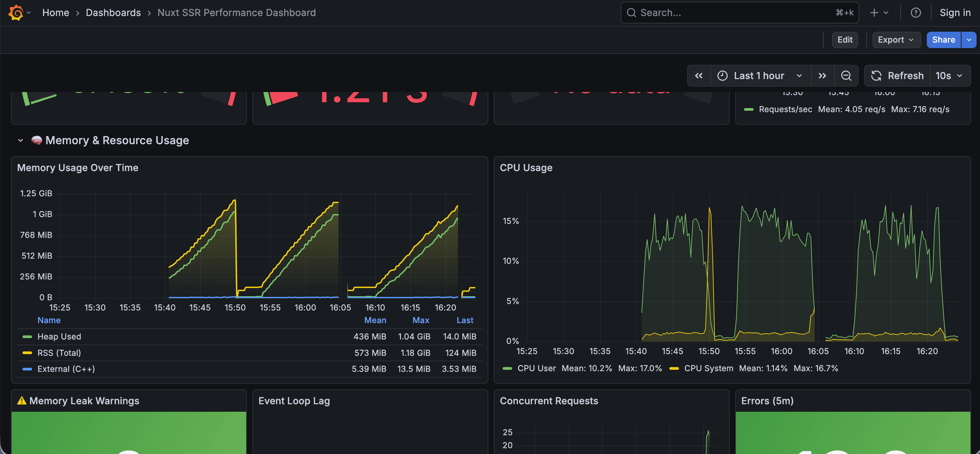Open the 10s auto-refresh interval dropdown
This screenshot has height=454, width=980.
(949, 75)
